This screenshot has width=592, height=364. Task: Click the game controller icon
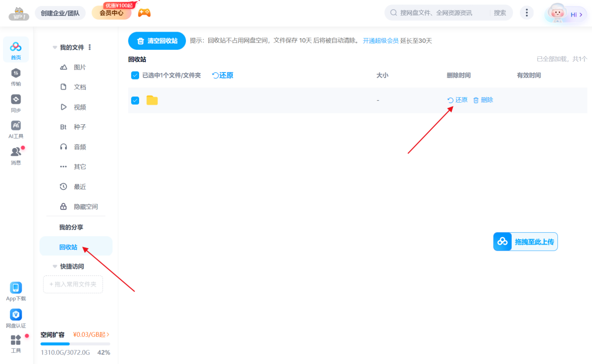[x=144, y=13]
